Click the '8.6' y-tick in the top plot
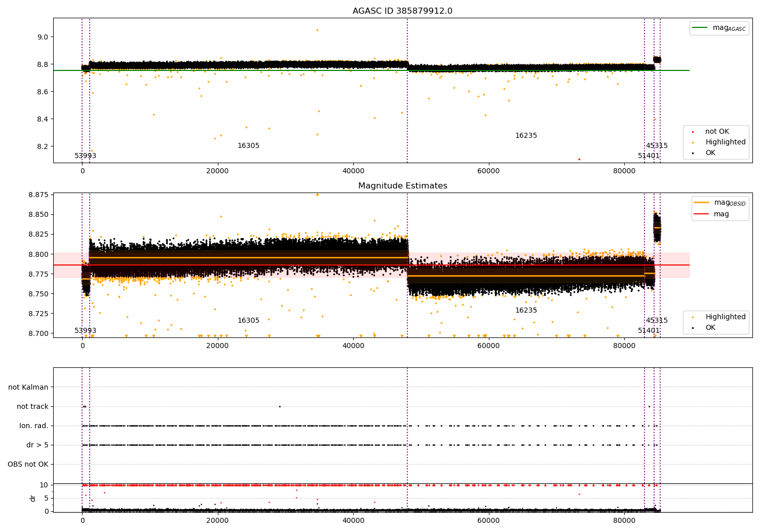The image size is (760, 532). coord(43,92)
